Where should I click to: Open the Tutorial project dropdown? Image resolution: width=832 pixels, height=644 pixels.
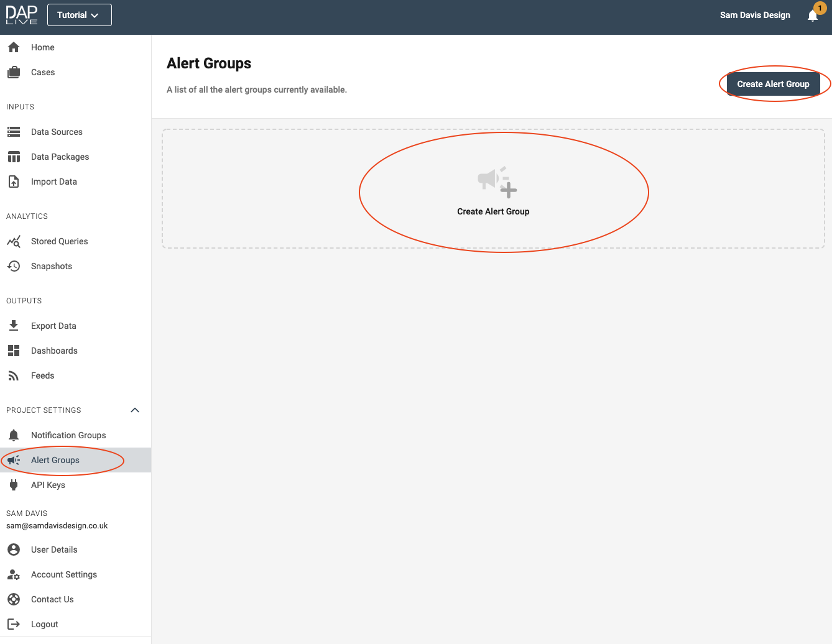point(79,15)
